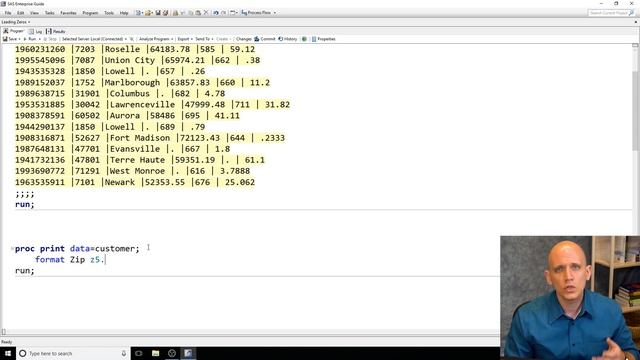Click the Properties button
The image size is (640, 360).
(x=323, y=39)
